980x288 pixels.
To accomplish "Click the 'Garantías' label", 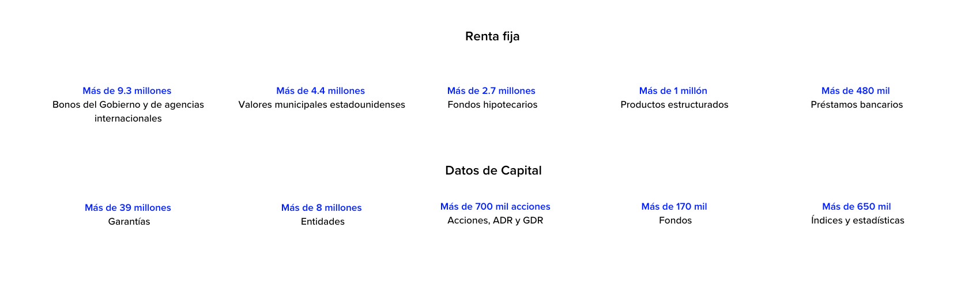I will pyautogui.click(x=129, y=221).
